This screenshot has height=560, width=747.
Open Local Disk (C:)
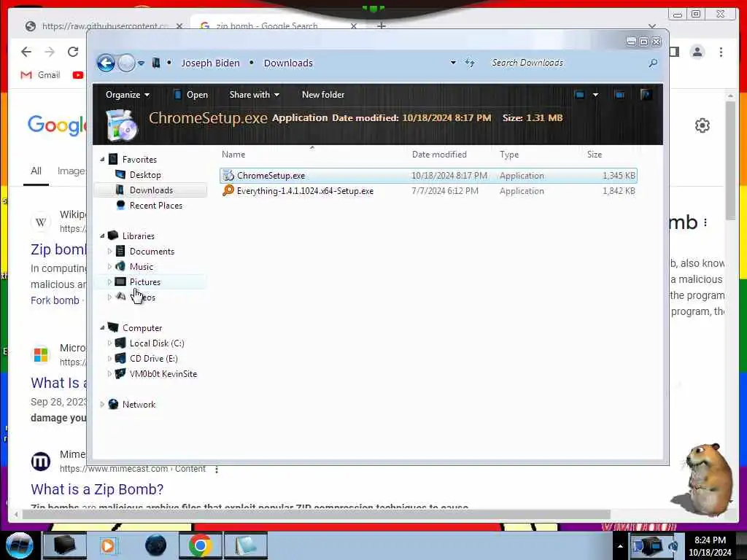coord(157,343)
